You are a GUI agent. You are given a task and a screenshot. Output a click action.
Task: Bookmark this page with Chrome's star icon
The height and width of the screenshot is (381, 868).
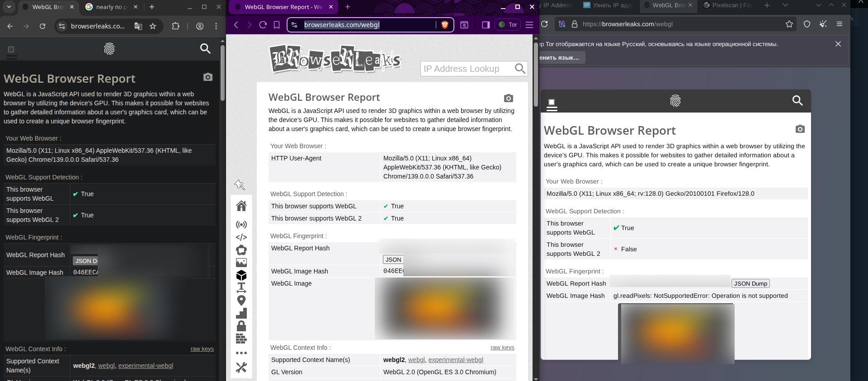153,26
